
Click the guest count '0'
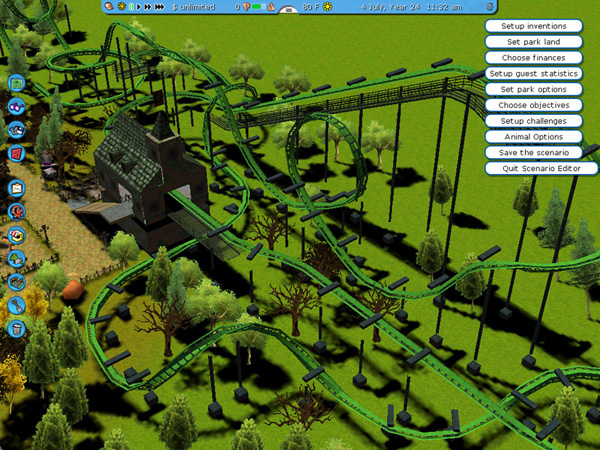(237, 7)
